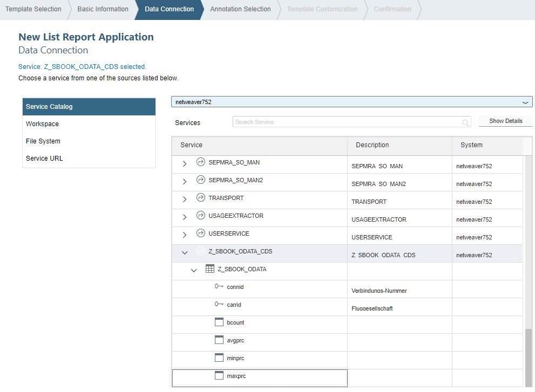Select Workspace as the service source
Viewport: 535px width, 392px height.
42,124
